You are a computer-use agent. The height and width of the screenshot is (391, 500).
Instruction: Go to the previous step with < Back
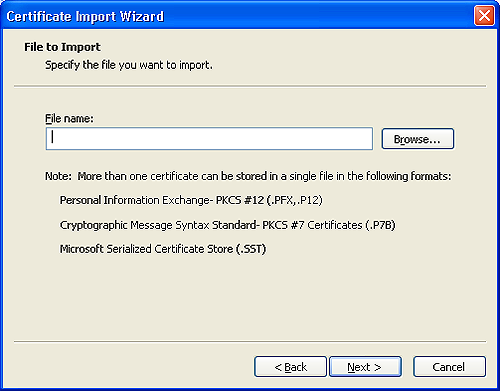[290, 367]
